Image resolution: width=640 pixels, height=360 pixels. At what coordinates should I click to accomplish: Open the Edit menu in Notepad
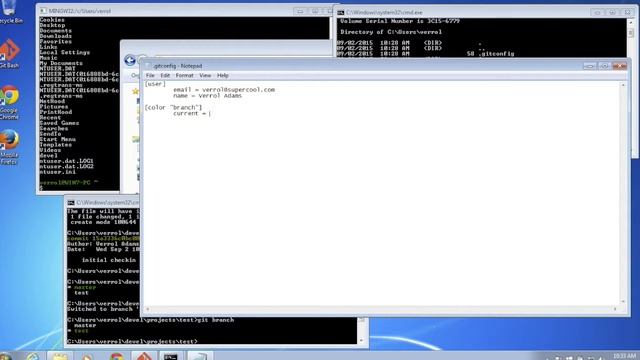coord(165,76)
